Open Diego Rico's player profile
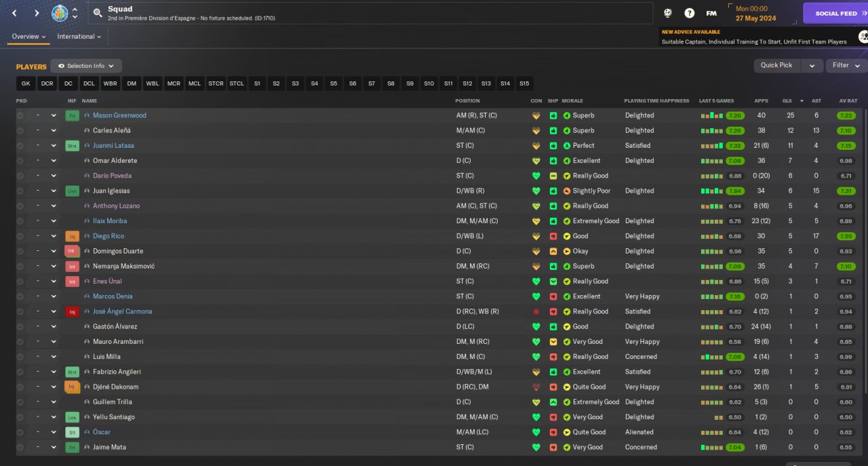 tap(110, 236)
